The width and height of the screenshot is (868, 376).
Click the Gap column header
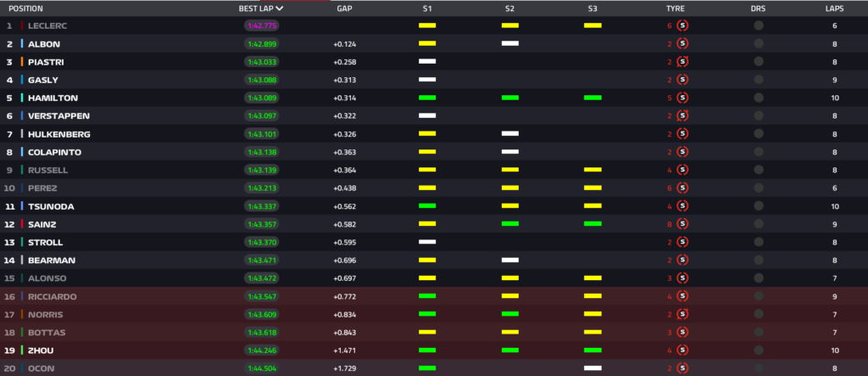[344, 8]
